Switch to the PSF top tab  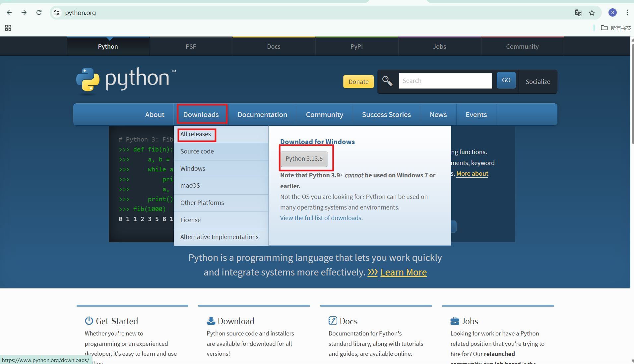coord(191,46)
